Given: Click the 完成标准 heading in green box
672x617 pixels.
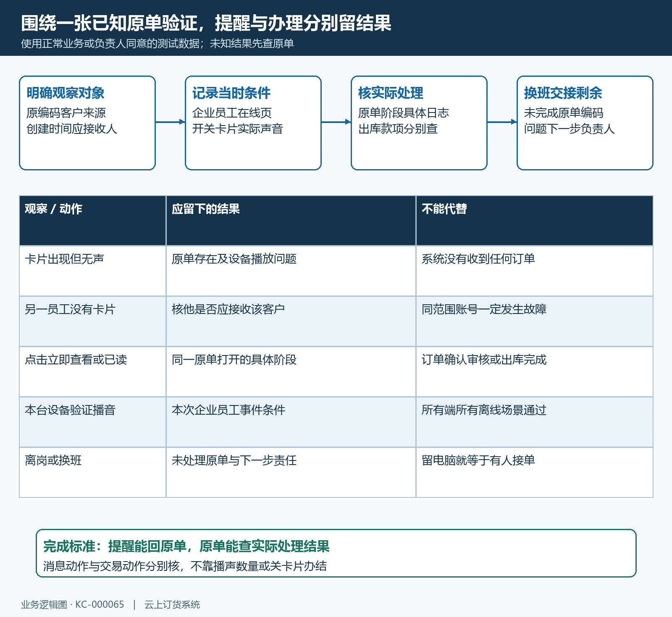Looking at the screenshot, I should tap(186, 546).
